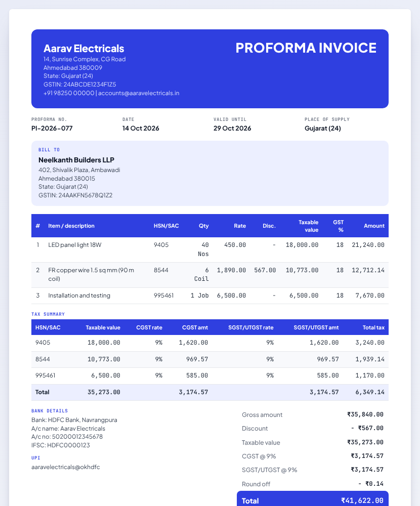420x506 pixels.
Task: Click Gross amount ₹35,840.00
Action: click(x=365, y=414)
